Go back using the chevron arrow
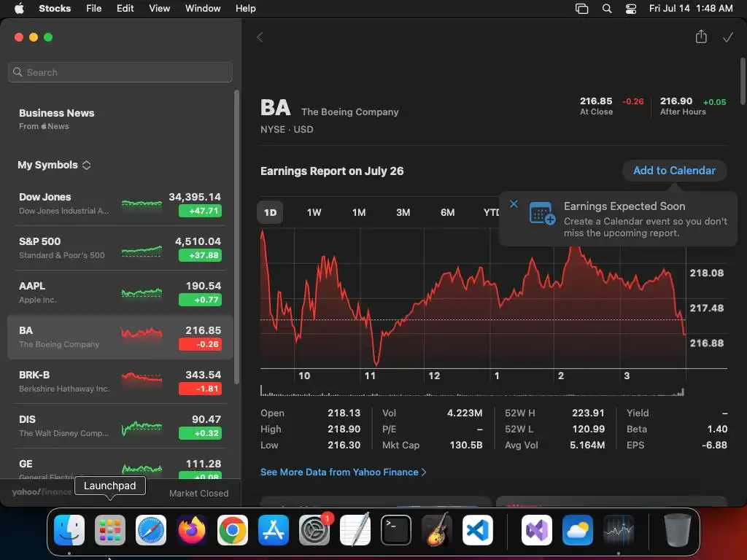This screenshot has height=560, width=747. coord(260,37)
